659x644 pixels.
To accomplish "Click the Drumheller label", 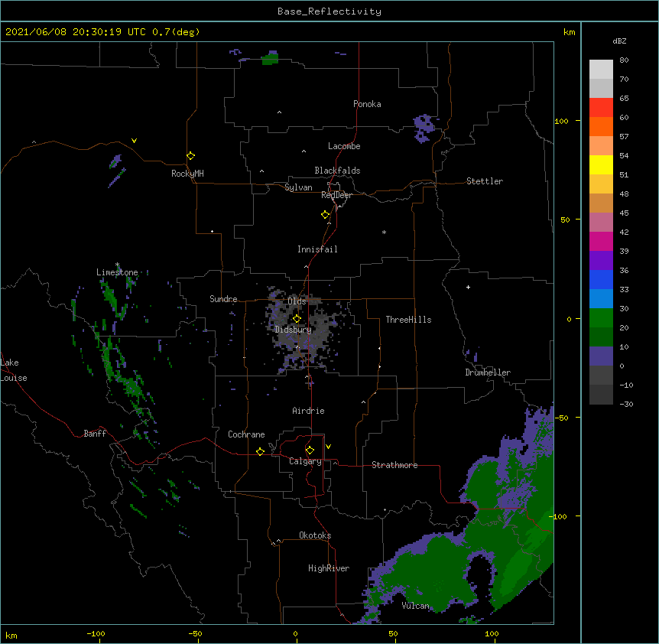I will coord(488,372).
